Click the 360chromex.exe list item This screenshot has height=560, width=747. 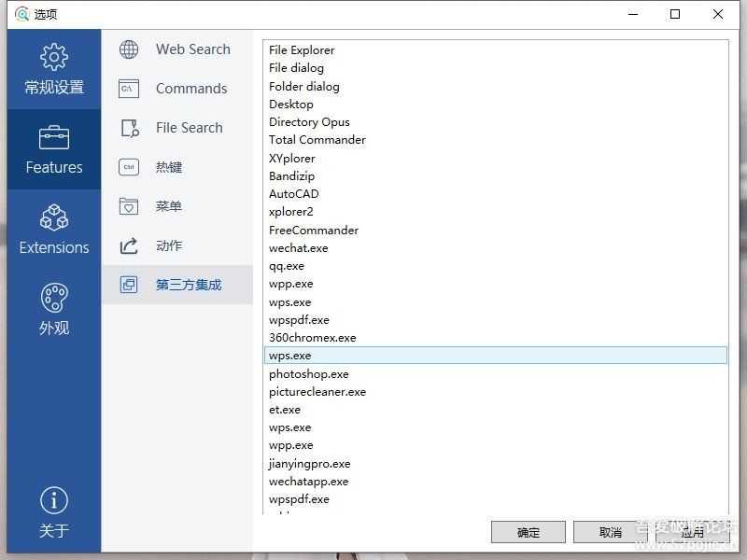[313, 338]
